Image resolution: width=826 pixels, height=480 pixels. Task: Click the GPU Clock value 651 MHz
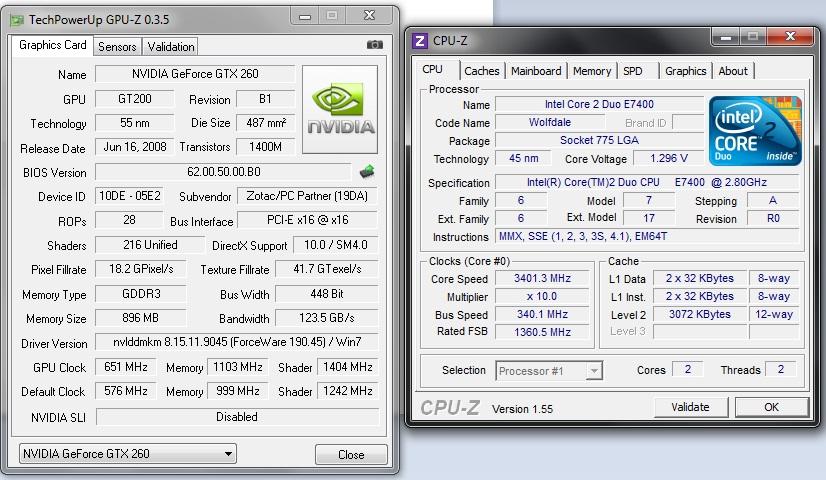click(x=125, y=367)
